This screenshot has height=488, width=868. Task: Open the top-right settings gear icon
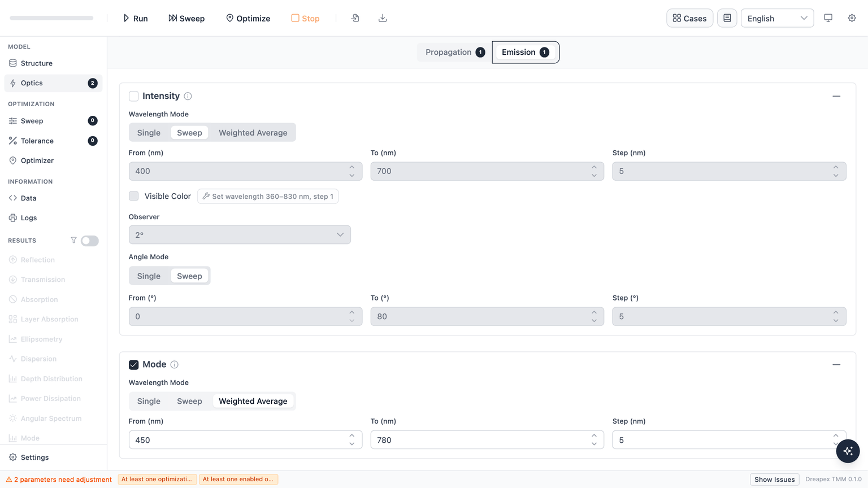[x=852, y=18]
